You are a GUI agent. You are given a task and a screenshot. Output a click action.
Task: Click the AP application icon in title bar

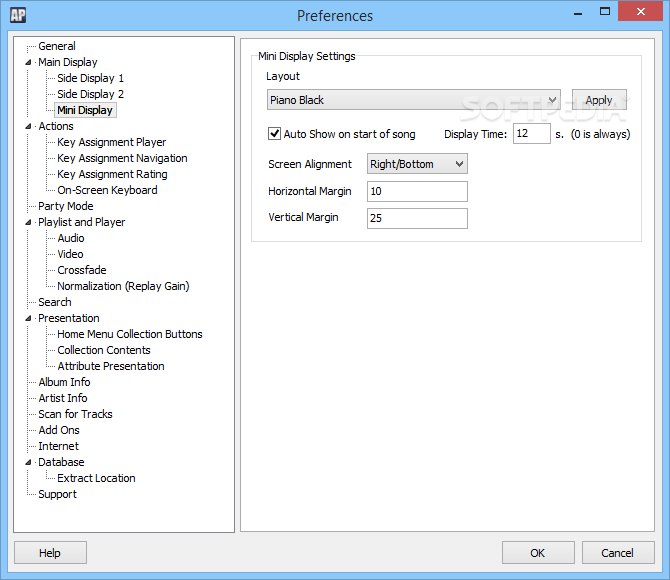click(18, 15)
